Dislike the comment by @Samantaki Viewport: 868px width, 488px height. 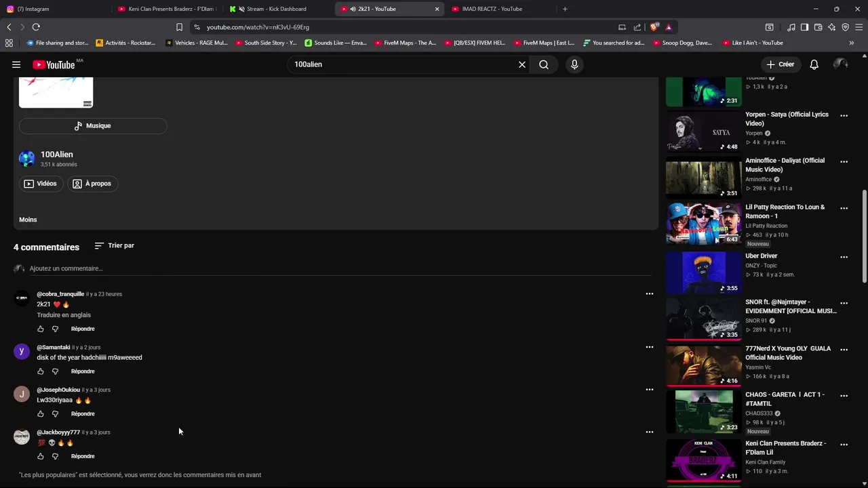[56, 371]
